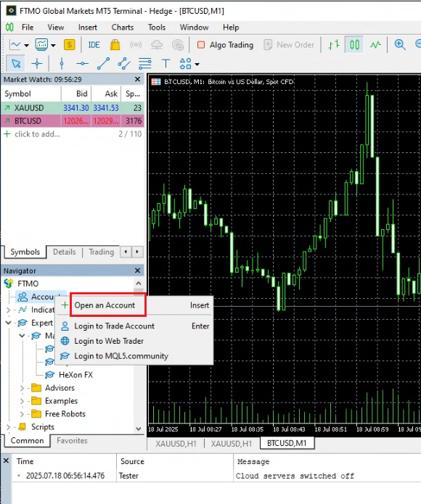This screenshot has width=421, height=504.
Task: Click the Signals broadcast icon
Action: pyautogui.click(x=136, y=45)
